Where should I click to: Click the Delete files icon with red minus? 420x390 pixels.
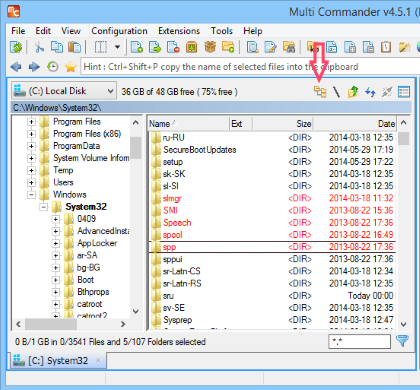[x=173, y=47]
